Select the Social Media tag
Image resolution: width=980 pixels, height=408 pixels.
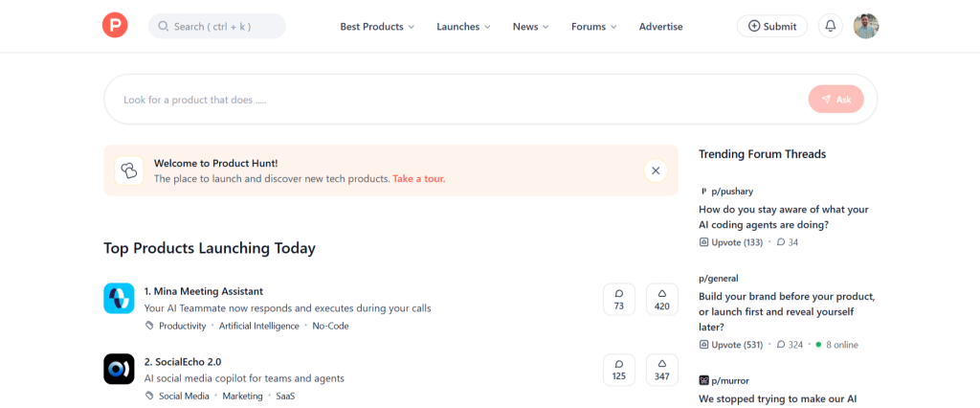[x=184, y=397]
